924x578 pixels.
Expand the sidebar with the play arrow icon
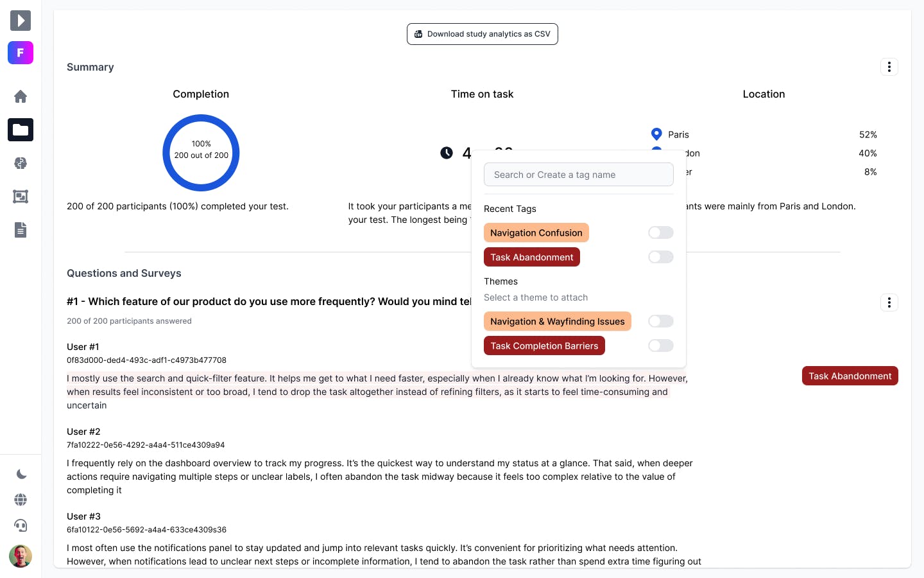(21, 21)
